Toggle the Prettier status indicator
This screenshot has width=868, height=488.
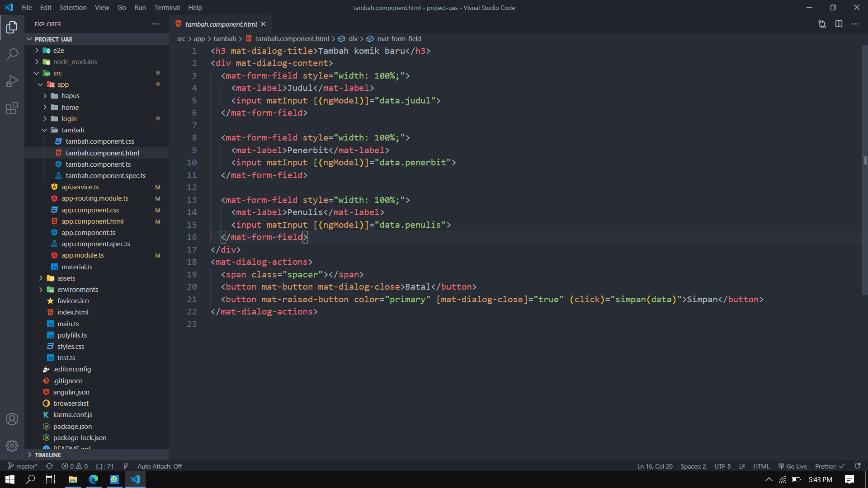point(830,466)
